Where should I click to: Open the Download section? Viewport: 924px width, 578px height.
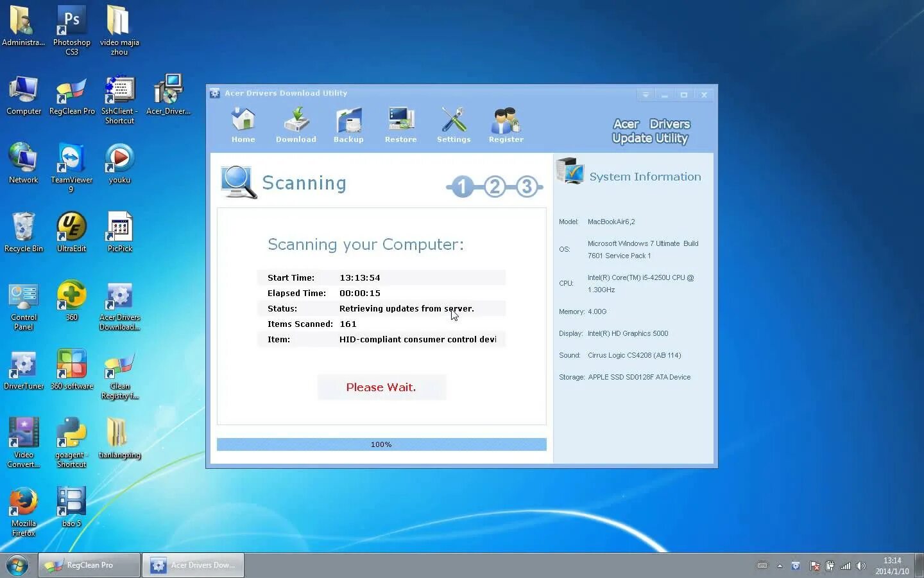296,125
